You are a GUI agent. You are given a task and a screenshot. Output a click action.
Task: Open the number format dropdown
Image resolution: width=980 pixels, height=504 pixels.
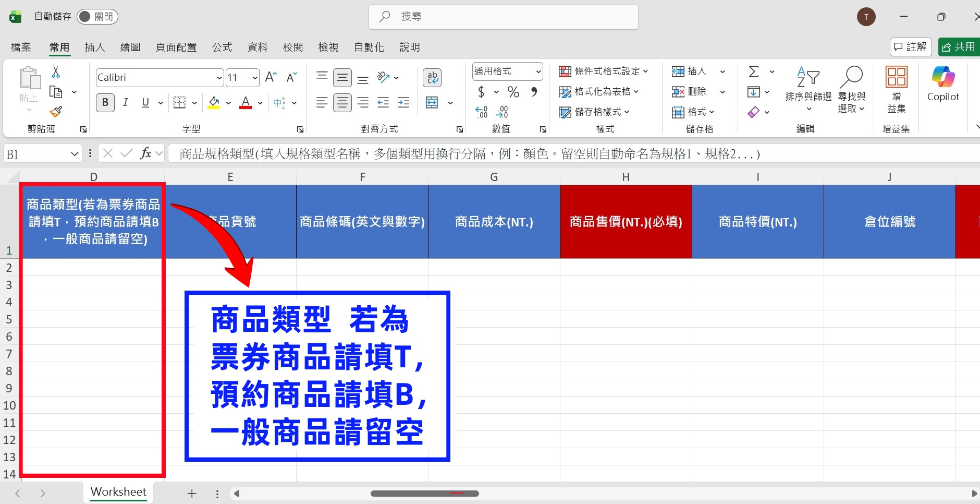(538, 71)
